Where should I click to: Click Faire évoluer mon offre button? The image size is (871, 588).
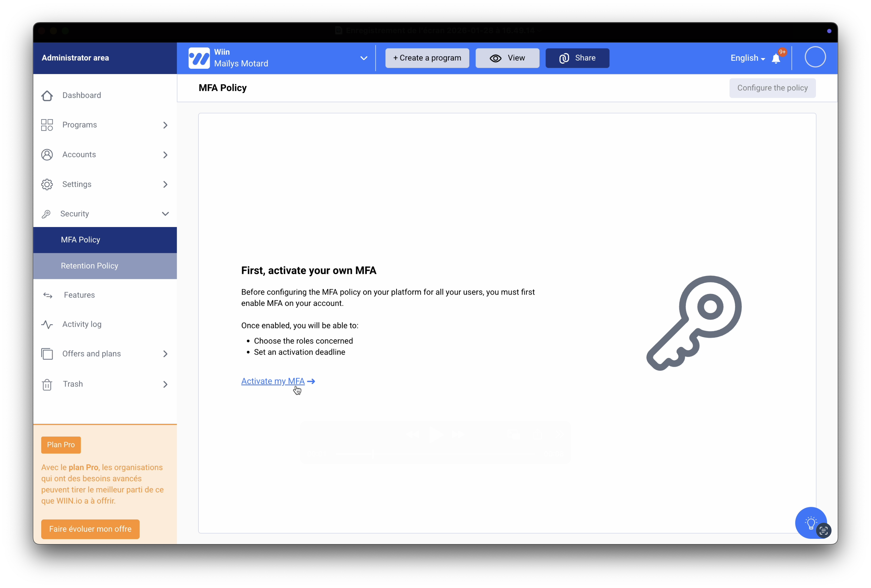point(90,529)
